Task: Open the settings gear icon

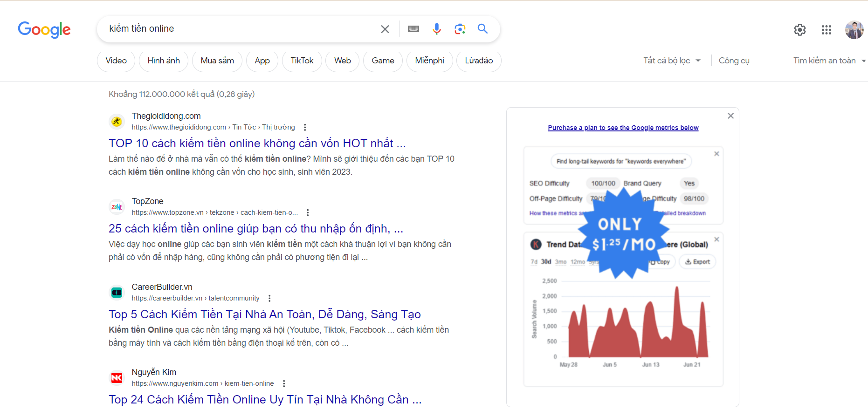Action: tap(800, 30)
